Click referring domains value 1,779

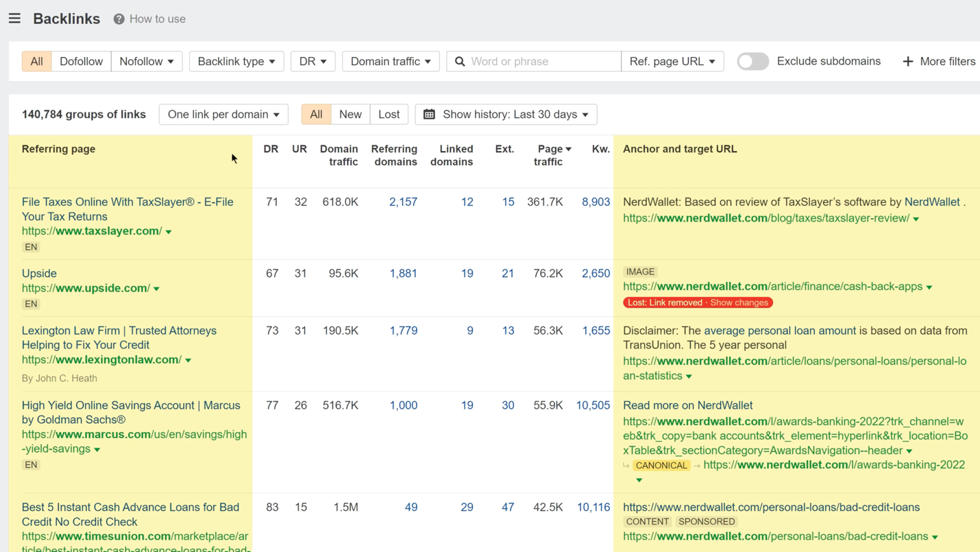[x=403, y=331]
